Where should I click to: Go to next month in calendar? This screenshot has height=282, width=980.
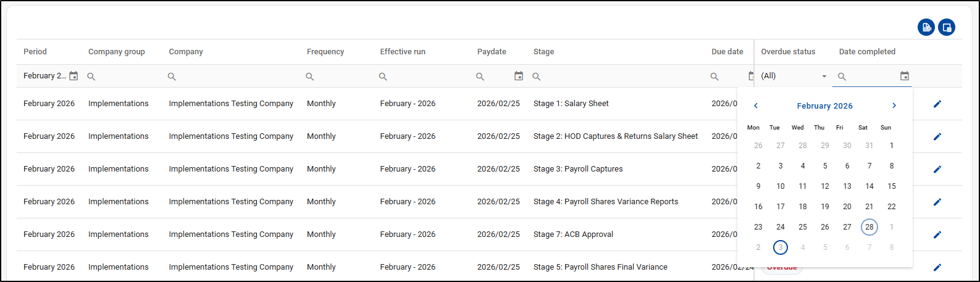(894, 106)
